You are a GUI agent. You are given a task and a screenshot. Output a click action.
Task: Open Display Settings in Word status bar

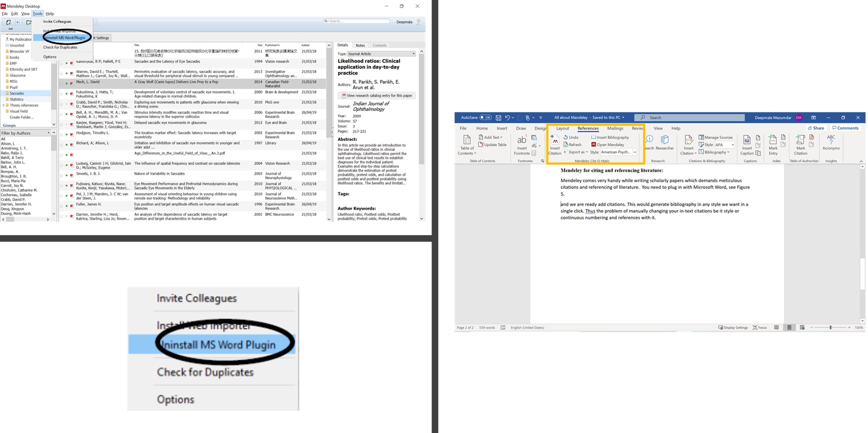733,328
